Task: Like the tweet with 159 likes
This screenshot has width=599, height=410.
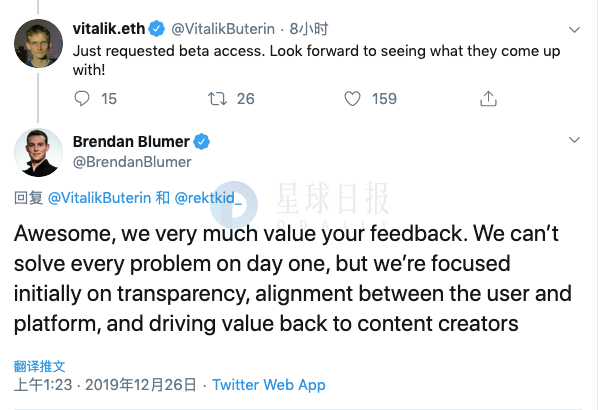Action: pos(352,99)
